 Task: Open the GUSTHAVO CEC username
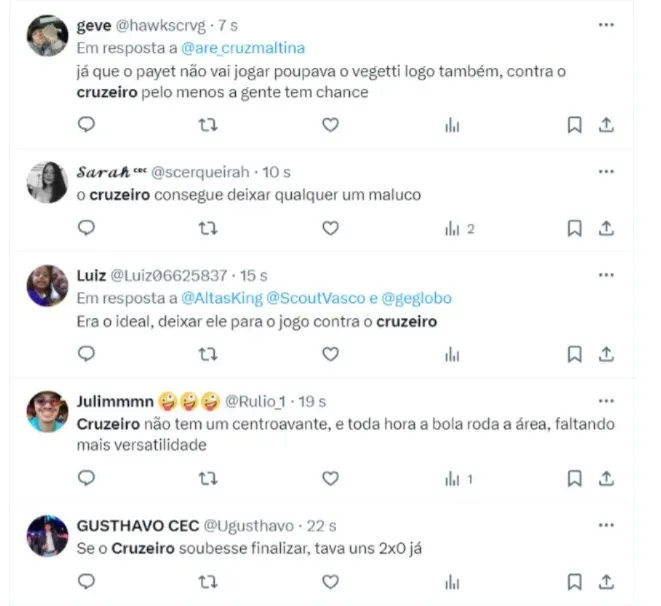[x=138, y=526]
